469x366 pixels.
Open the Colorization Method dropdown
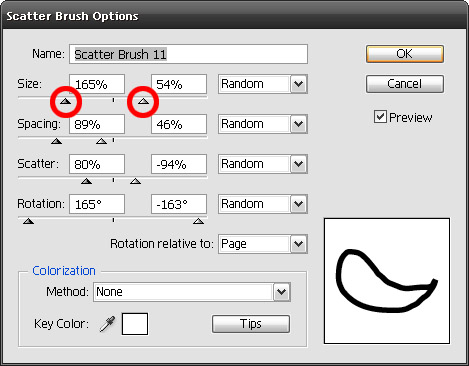pos(192,292)
